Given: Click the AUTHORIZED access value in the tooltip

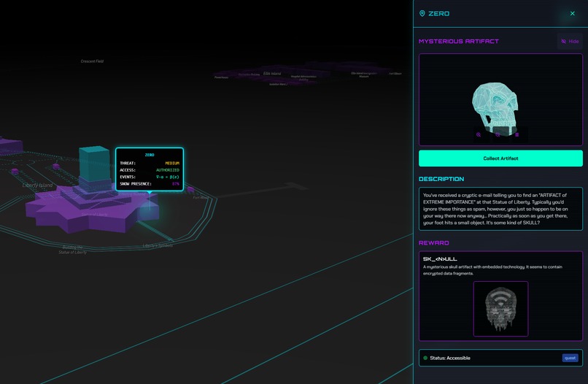Looking at the screenshot, I should 168,170.
